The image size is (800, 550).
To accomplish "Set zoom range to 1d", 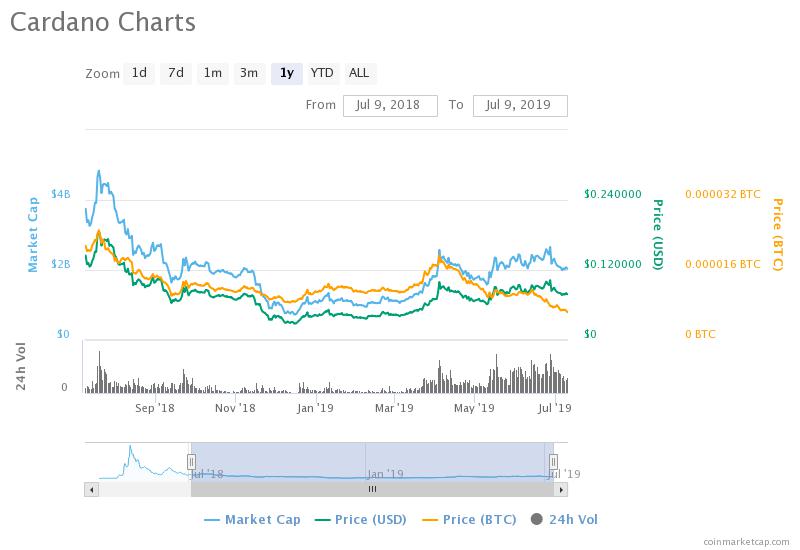I will click(139, 73).
